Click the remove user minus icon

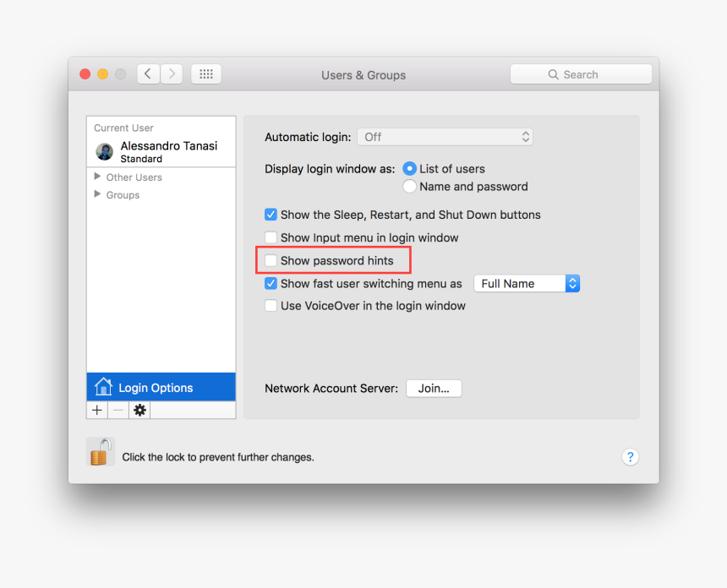pyautogui.click(x=118, y=410)
